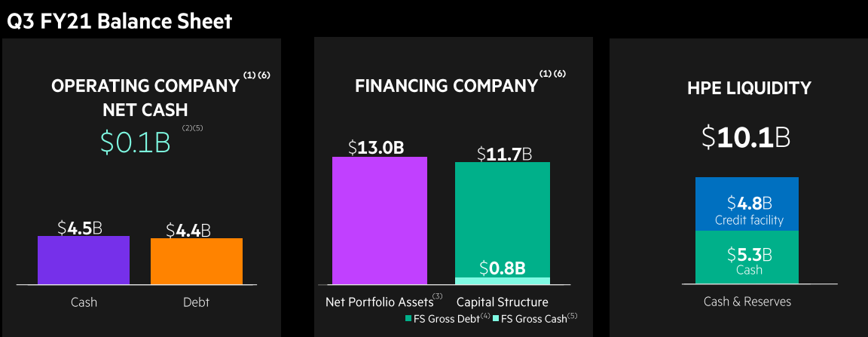The height and width of the screenshot is (337, 868).
Task: Click the $0.1B net cash figure
Action: point(136,142)
